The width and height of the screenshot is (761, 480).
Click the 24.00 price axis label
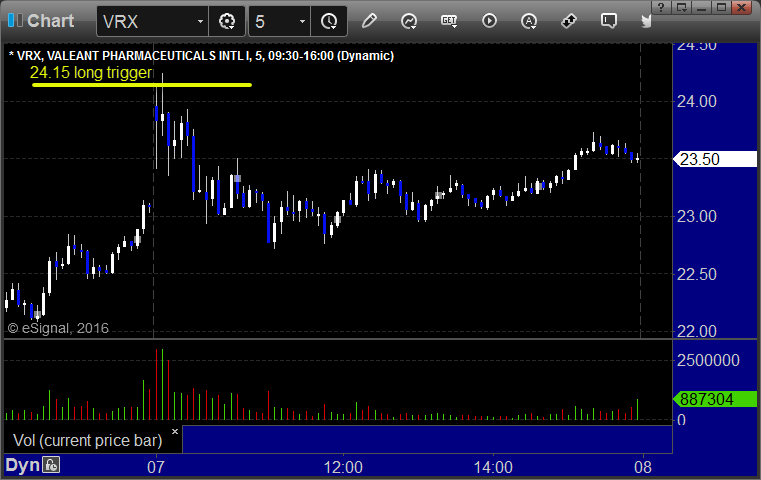[x=697, y=101]
